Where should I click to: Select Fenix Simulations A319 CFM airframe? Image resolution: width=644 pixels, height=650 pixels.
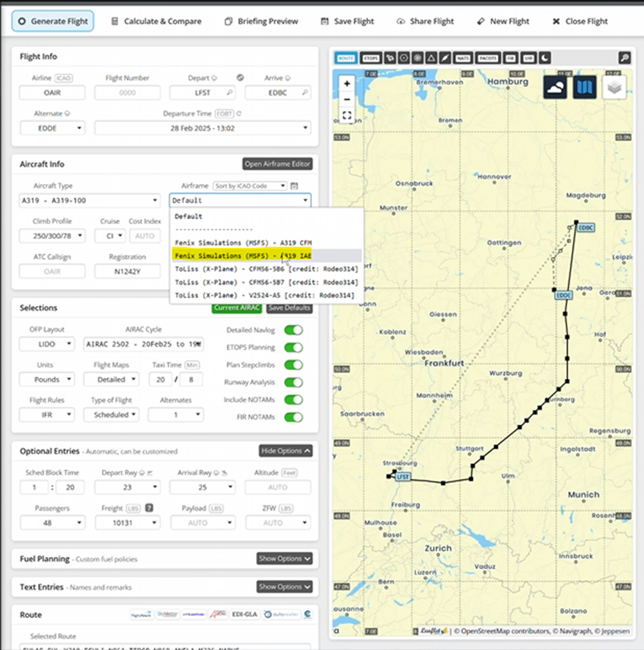click(x=267, y=242)
